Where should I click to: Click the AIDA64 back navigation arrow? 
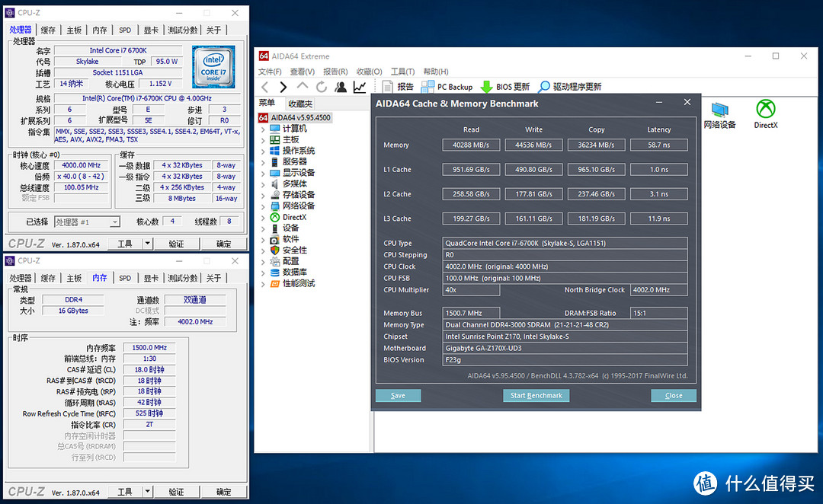click(x=265, y=87)
